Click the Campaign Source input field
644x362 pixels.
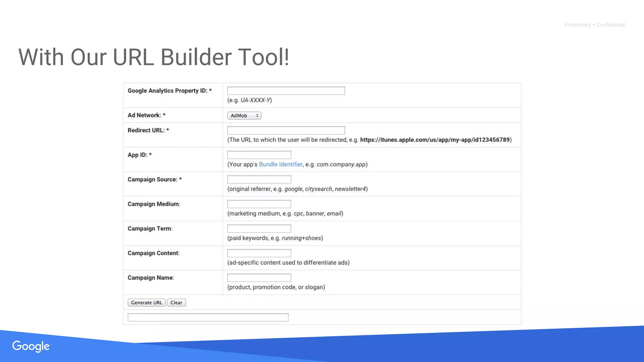coord(259,179)
